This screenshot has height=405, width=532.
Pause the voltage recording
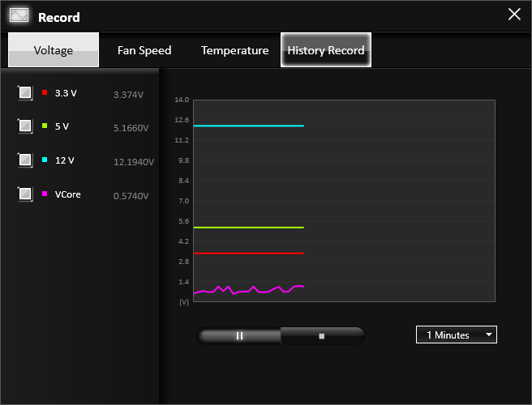(239, 335)
